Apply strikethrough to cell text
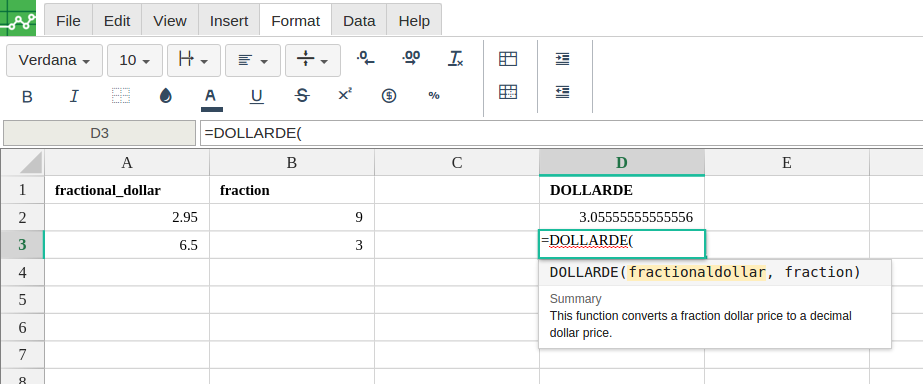Viewport: 923px width, 384px height. 302,96
